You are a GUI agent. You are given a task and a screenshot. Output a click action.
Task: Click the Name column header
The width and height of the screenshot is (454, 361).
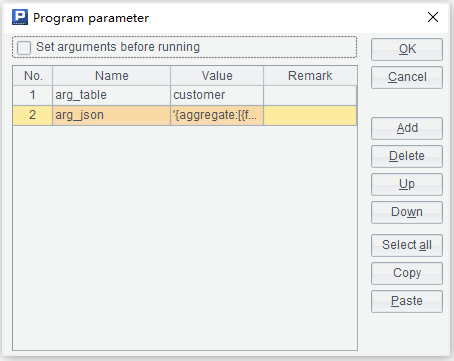pyautogui.click(x=111, y=76)
